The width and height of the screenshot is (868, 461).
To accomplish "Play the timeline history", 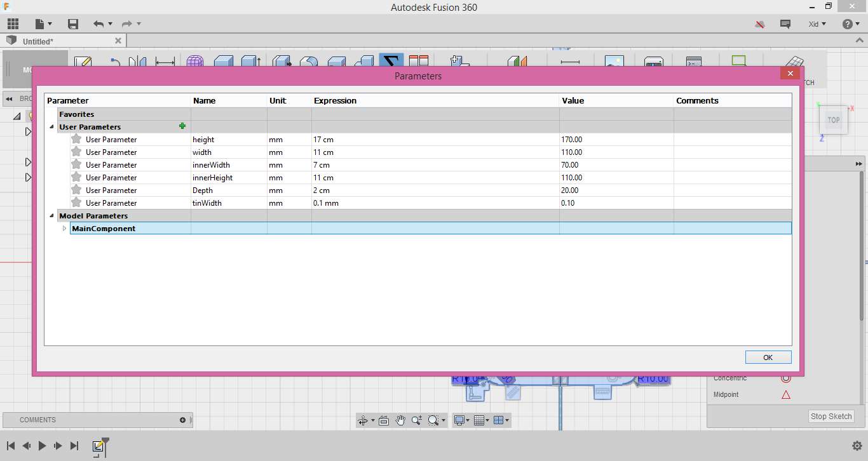I will 43,446.
